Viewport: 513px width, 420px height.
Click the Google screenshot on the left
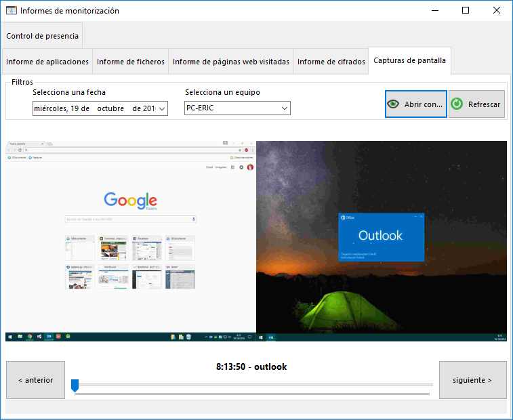coord(131,241)
